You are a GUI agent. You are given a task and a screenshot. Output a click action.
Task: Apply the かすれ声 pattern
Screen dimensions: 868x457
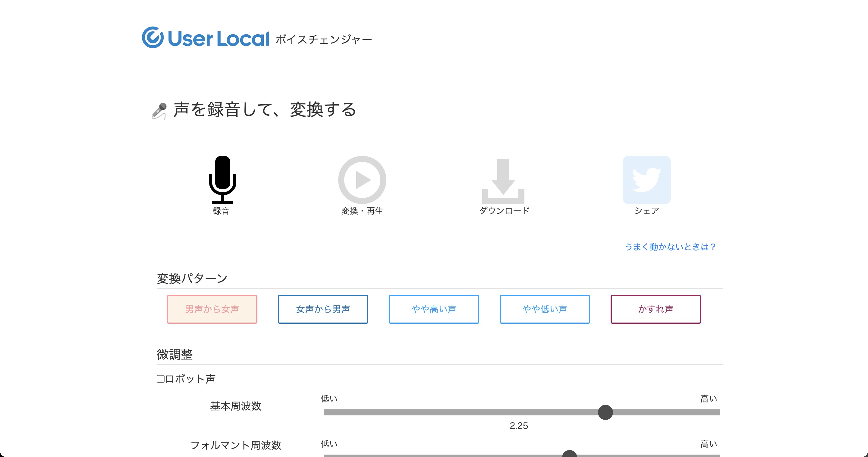coord(656,309)
